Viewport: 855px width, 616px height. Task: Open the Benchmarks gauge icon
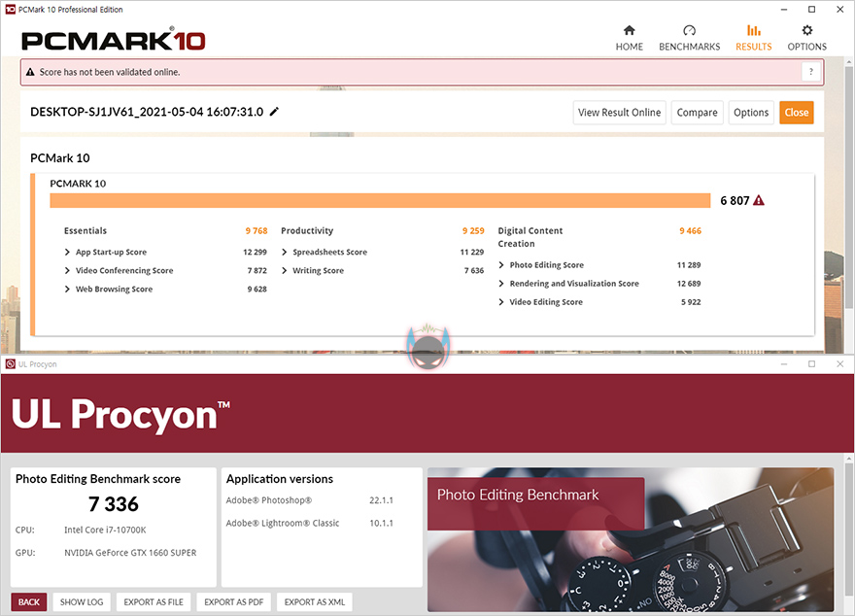689,30
